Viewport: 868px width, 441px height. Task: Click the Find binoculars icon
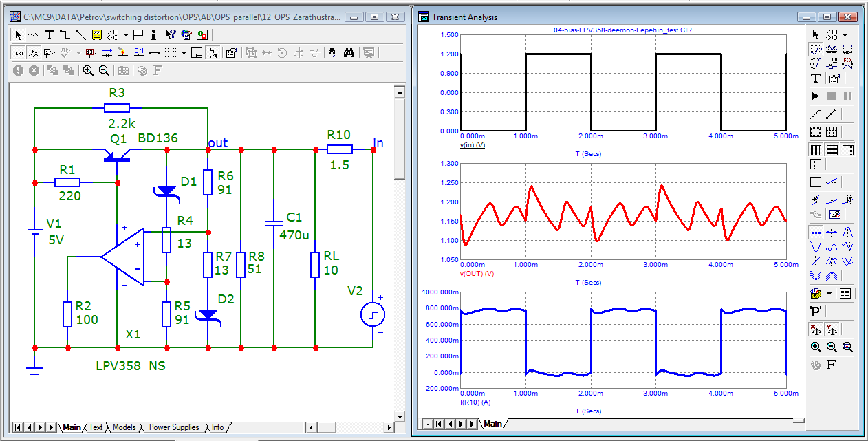pos(333,53)
